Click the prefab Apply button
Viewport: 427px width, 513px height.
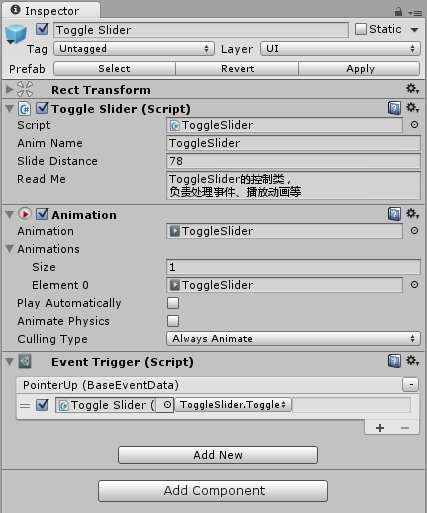pos(359,69)
